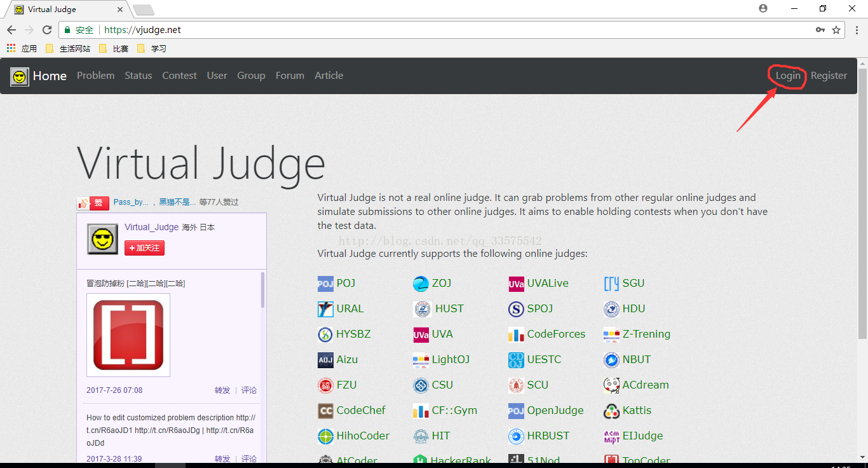Screen dimensions: 868x468
Task: Click the Virtual Judge smiley logo in navbar
Action: click(x=20, y=77)
